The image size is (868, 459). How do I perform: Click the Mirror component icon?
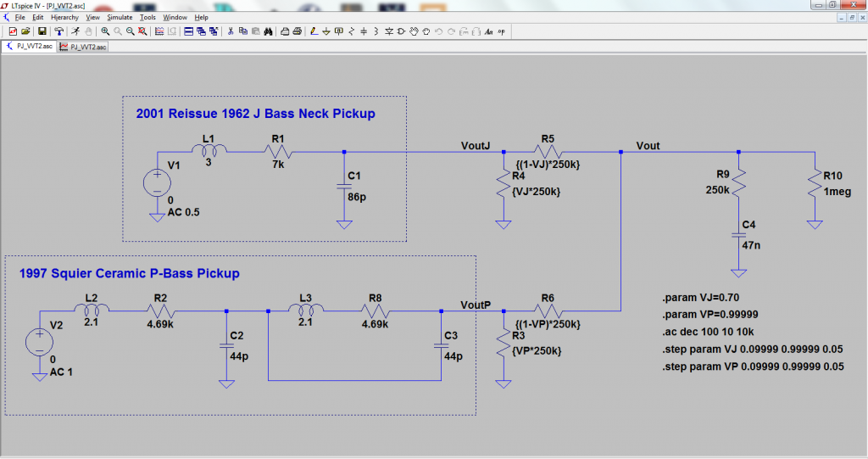coord(476,31)
